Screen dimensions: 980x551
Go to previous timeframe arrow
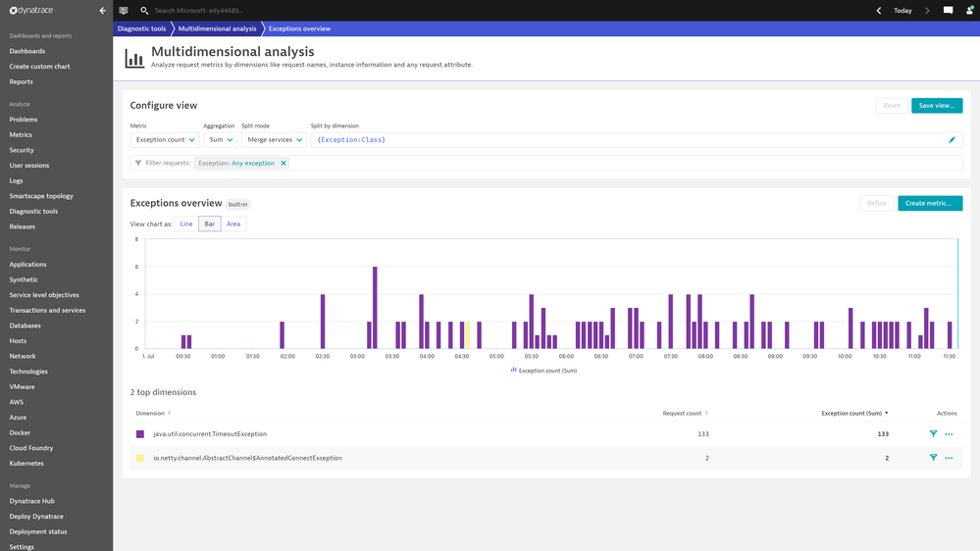879,11
